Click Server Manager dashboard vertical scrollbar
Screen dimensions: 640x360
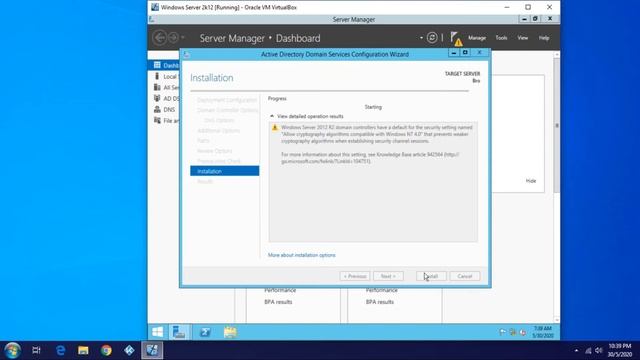(x=557, y=126)
